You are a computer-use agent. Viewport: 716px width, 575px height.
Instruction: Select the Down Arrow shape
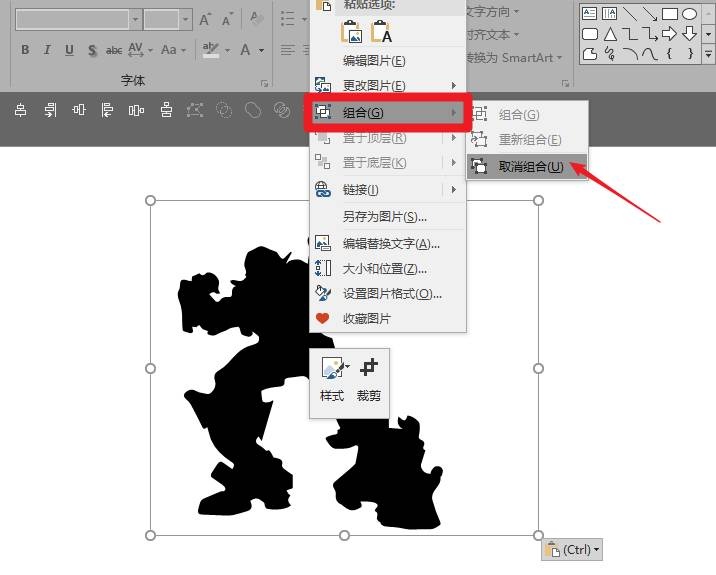tap(690, 34)
